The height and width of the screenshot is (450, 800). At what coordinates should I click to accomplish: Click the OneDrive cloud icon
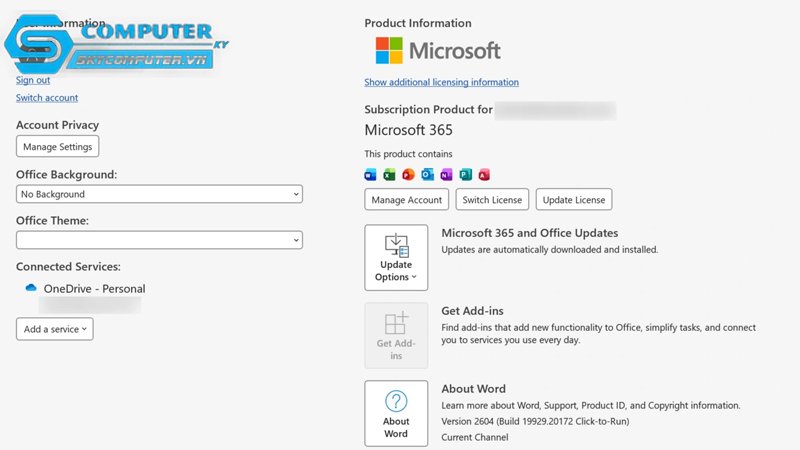[31, 288]
